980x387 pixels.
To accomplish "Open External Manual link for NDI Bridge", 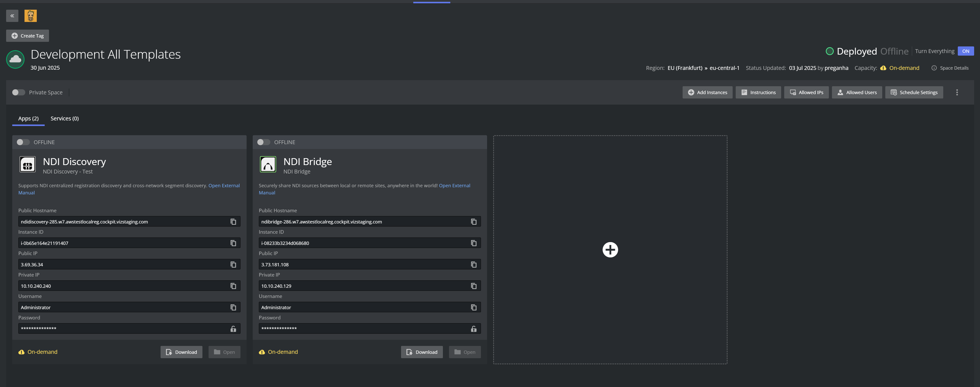I will click(x=454, y=185).
